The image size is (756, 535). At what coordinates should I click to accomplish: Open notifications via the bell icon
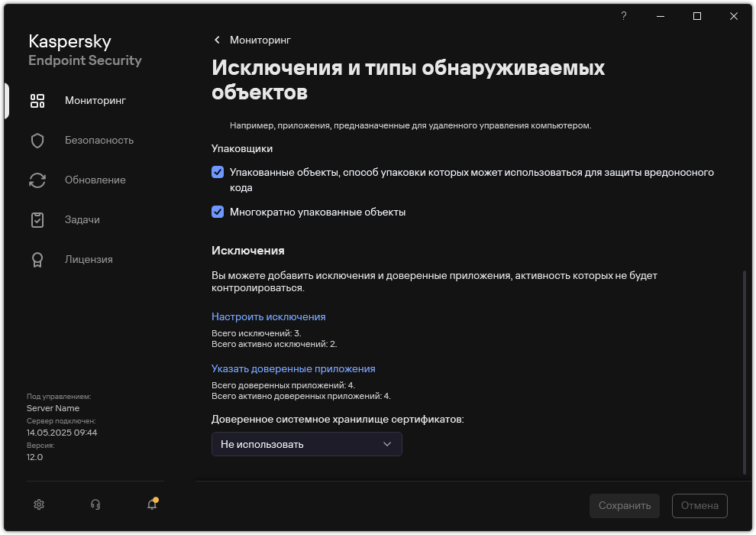coord(151,504)
